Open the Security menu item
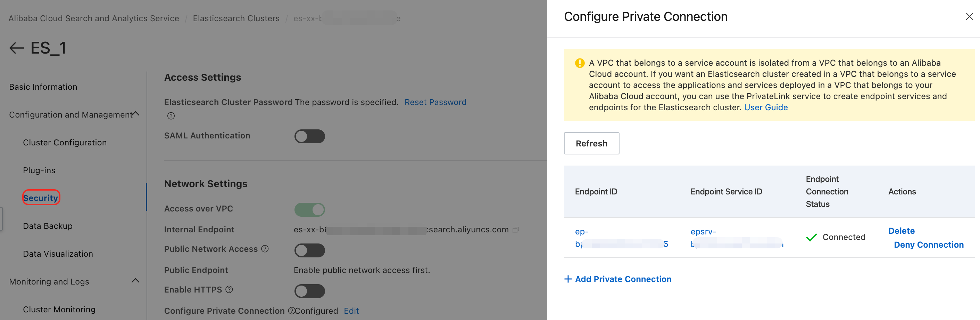This screenshot has height=320, width=980. tap(41, 198)
